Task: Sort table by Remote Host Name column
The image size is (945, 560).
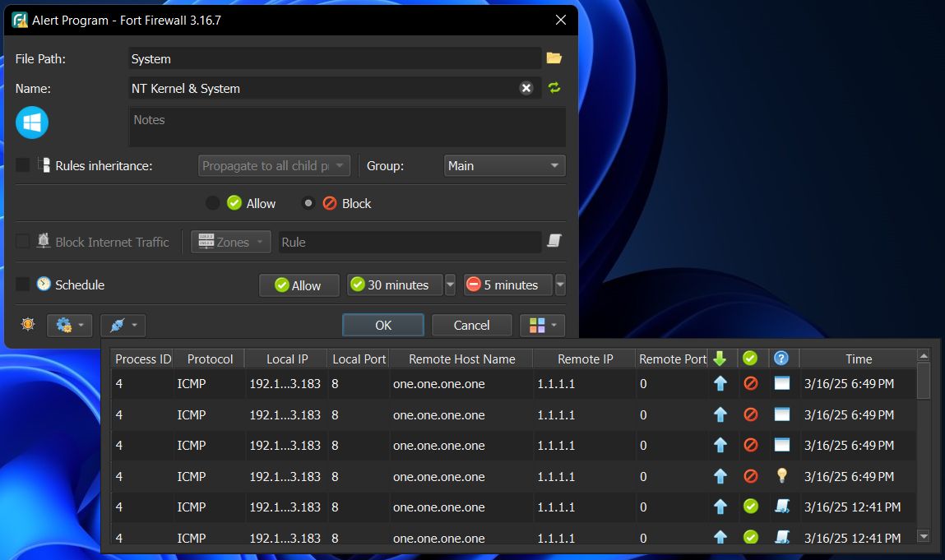Action: tap(461, 359)
